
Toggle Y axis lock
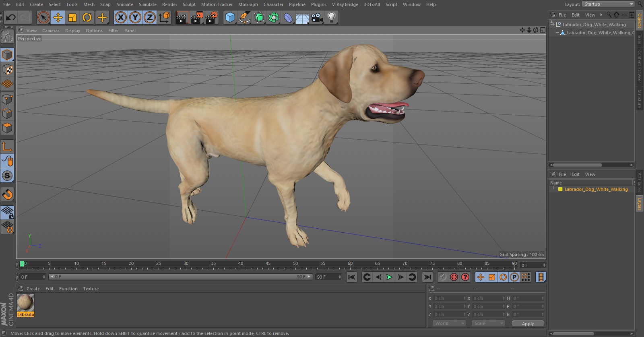(135, 17)
